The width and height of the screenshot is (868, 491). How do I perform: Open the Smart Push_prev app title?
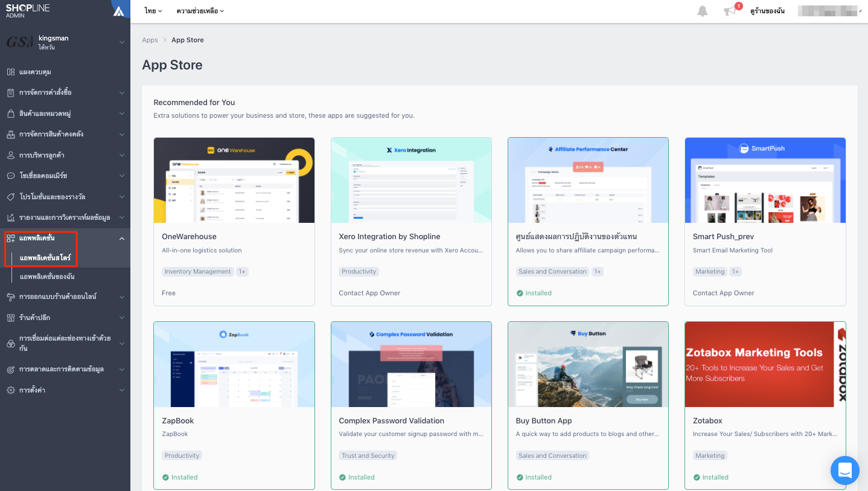[723, 237]
